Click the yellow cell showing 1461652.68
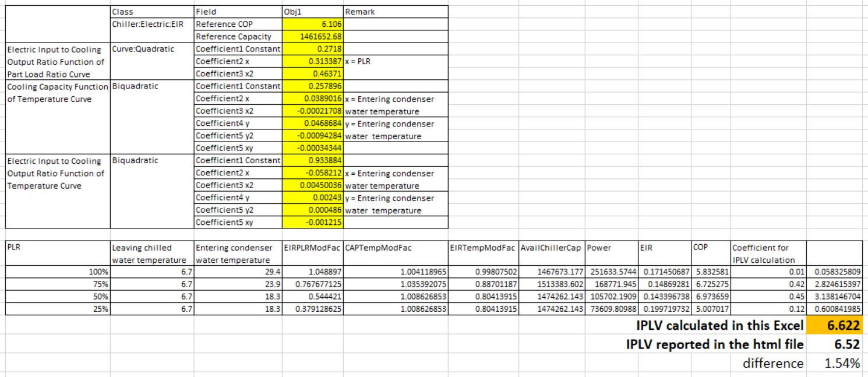This screenshot has height=377, width=868. point(312,37)
